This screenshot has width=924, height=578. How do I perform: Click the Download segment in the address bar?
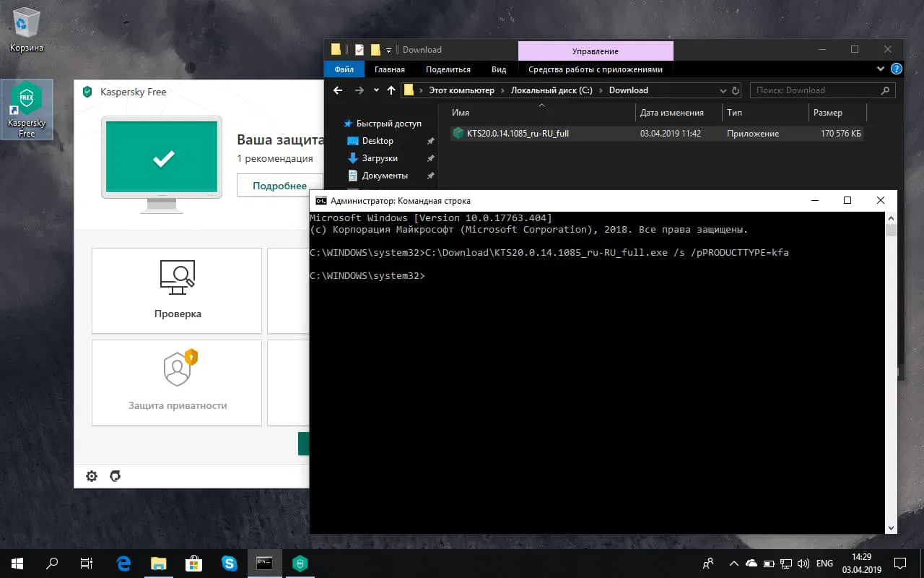(x=629, y=90)
